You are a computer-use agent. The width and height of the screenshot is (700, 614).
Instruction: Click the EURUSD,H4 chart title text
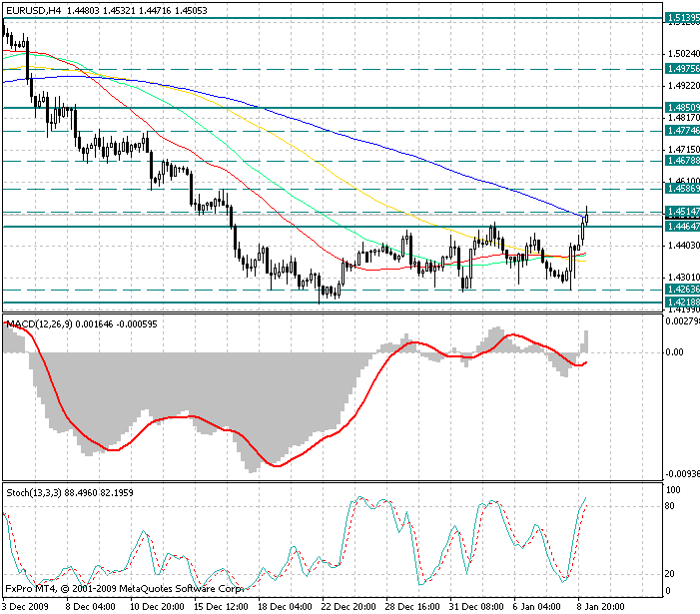[34, 10]
